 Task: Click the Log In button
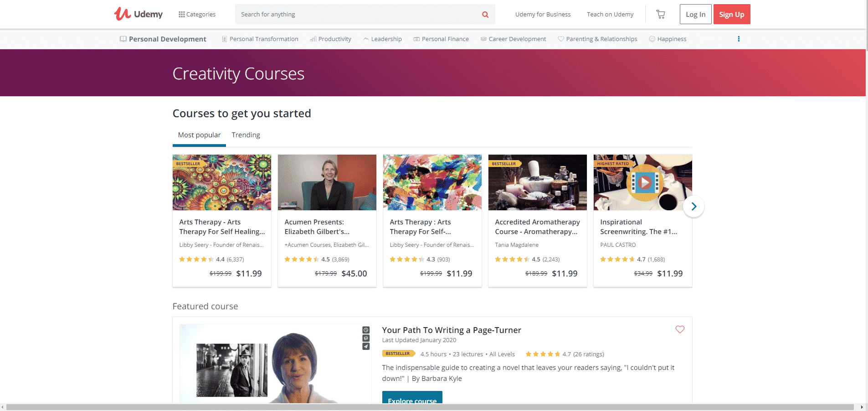tap(695, 14)
